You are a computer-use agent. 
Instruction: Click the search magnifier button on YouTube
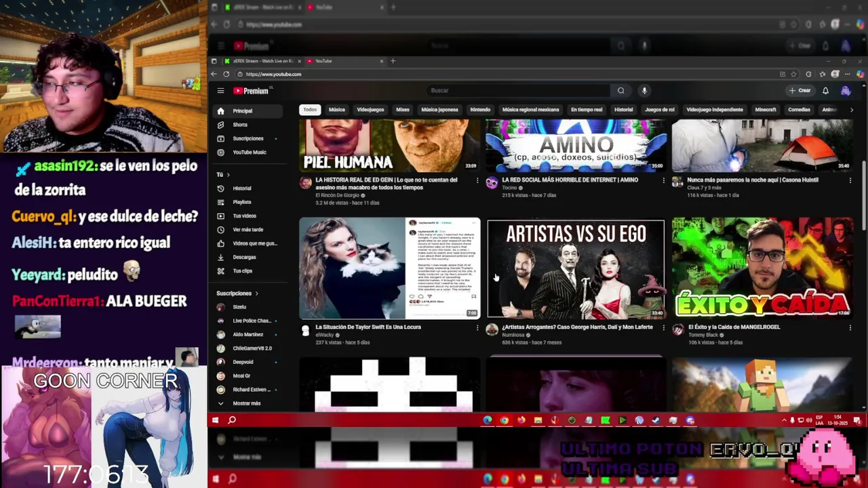pos(620,90)
